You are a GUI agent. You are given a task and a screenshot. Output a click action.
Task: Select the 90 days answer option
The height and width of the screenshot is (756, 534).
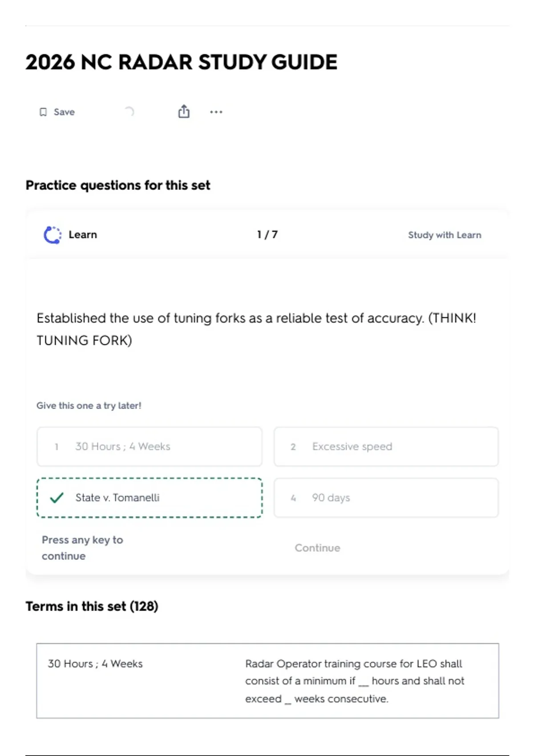tap(386, 498)
